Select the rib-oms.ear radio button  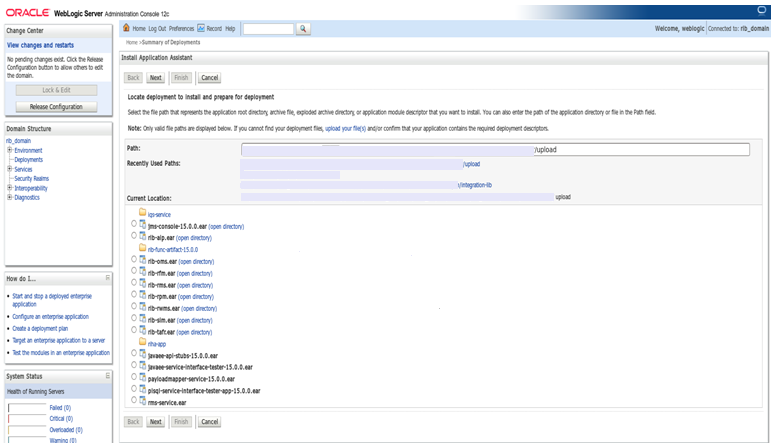[x=134, y=259]
